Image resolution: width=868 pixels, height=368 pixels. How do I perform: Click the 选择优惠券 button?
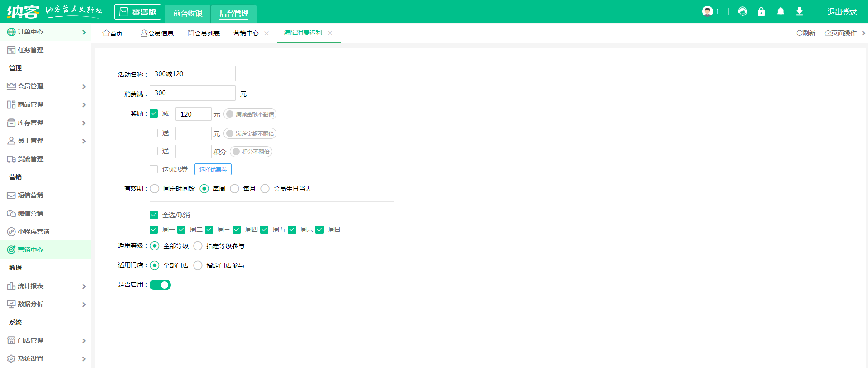click(x=213, y=169)
